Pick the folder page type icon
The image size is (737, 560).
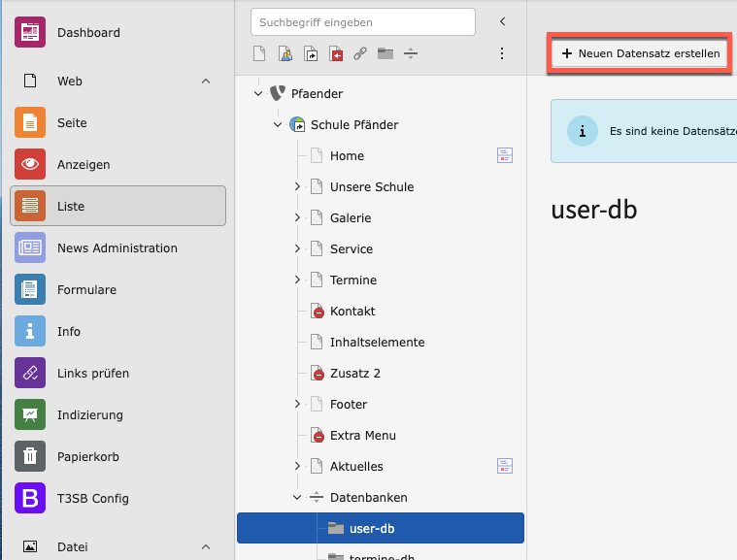(385, 53)
